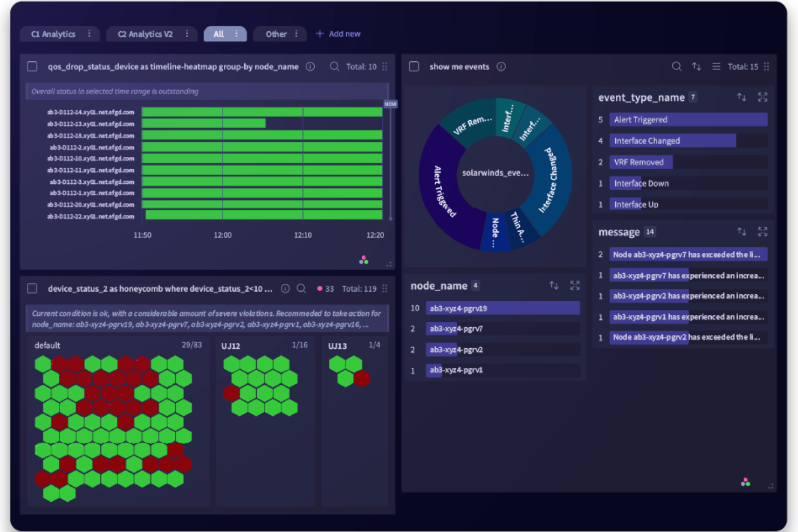Tick the show me events widget checkbox
The height and width of the screenshot is (532, 798).
(x=414, y=66)
